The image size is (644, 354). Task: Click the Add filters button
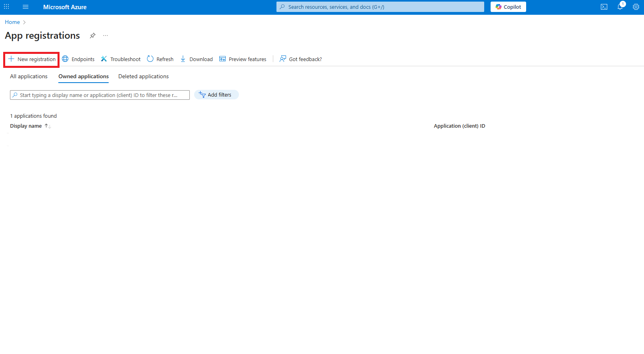(x=216, y=95)
